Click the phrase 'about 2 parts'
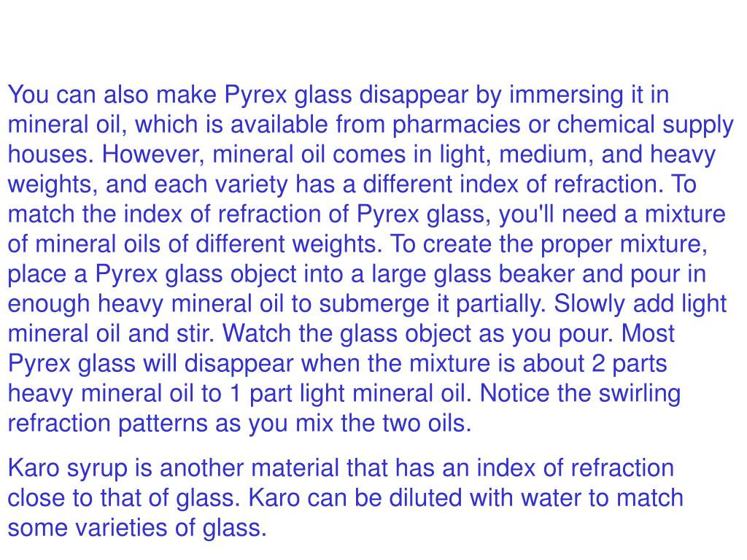 [595, 365]
